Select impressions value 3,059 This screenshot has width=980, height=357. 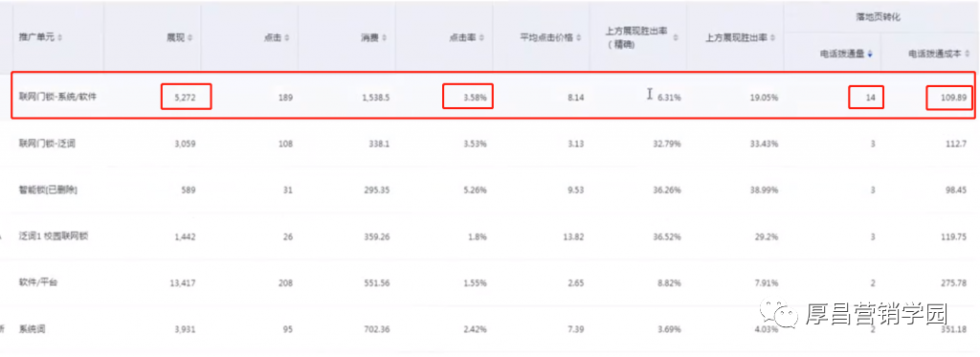click(185, 144)
